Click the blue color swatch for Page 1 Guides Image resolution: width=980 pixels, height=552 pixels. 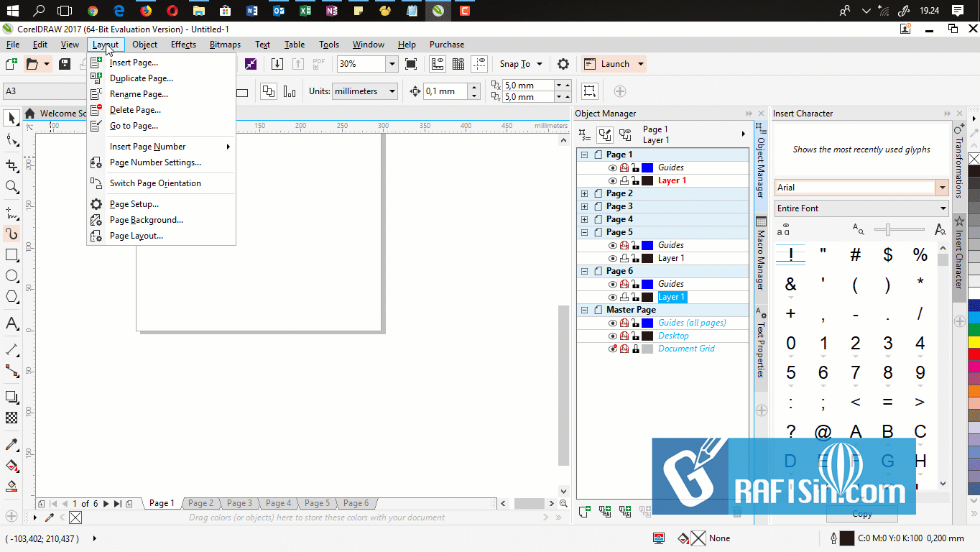tap(647, 167)
